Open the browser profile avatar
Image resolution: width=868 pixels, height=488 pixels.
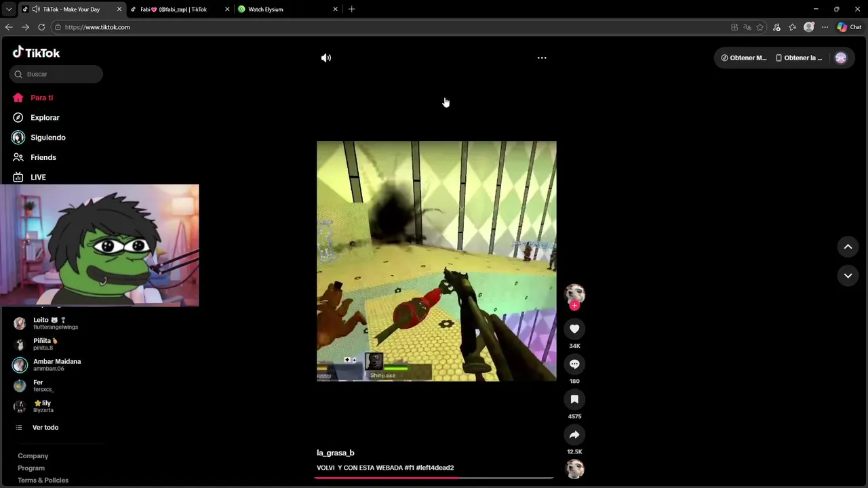click(809, 27)
